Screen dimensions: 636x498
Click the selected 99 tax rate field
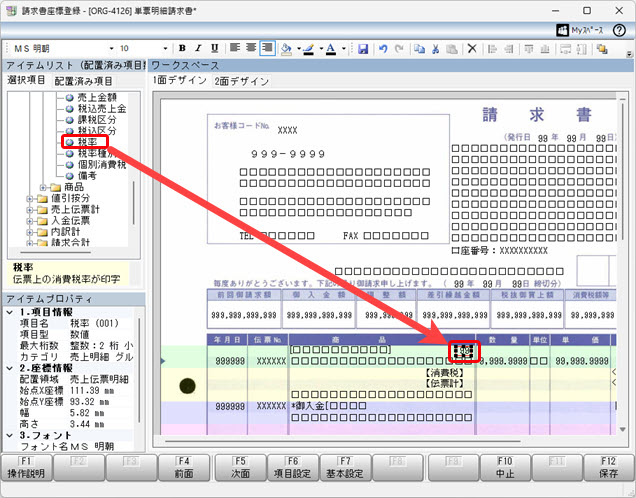point(464,351)
